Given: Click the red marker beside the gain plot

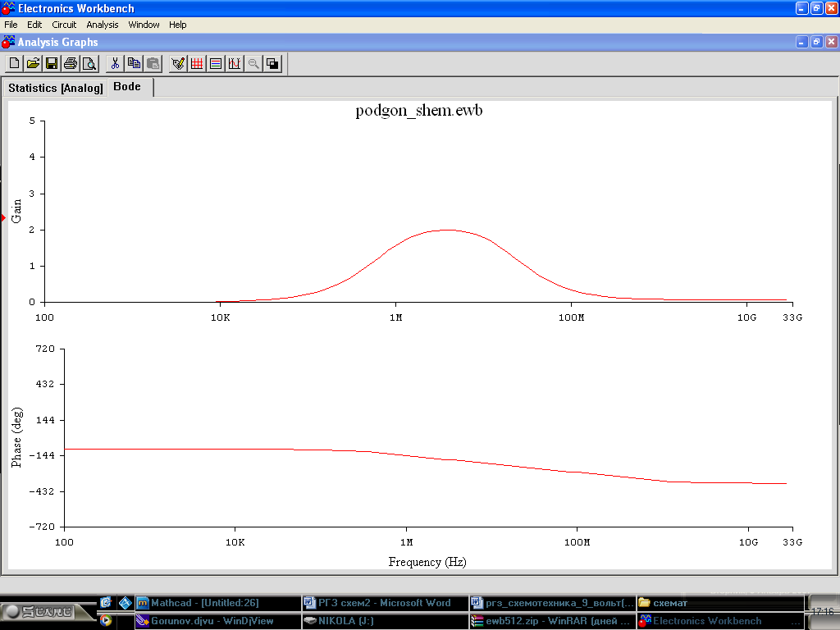Looking at the screenshot, I should pyautogui.click(x=3, y=217).
